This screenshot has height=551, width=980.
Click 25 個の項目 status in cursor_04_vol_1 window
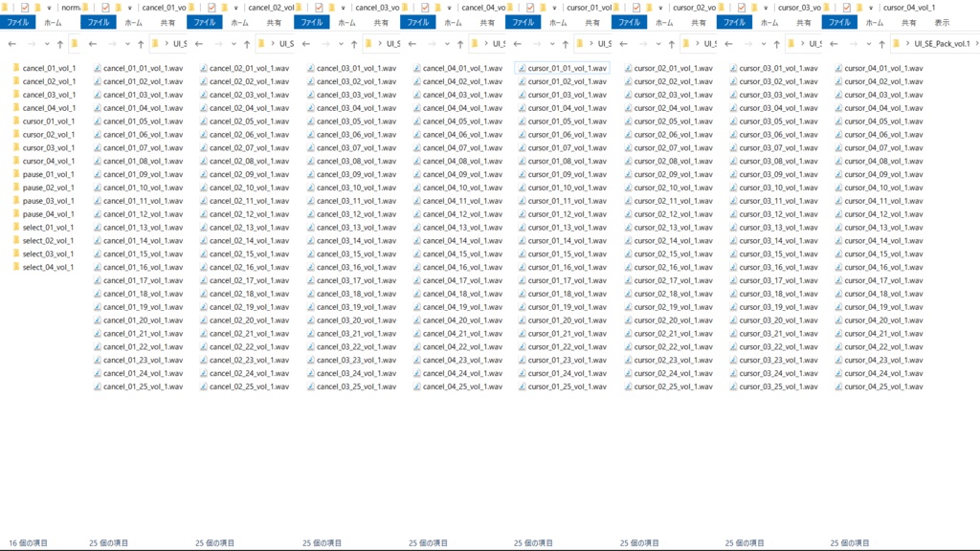pos(850,543)
